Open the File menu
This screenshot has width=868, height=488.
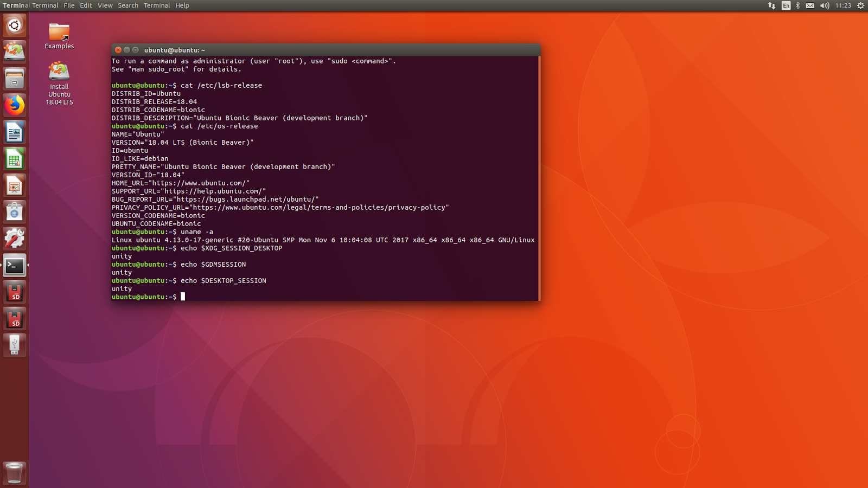point(69,5)
